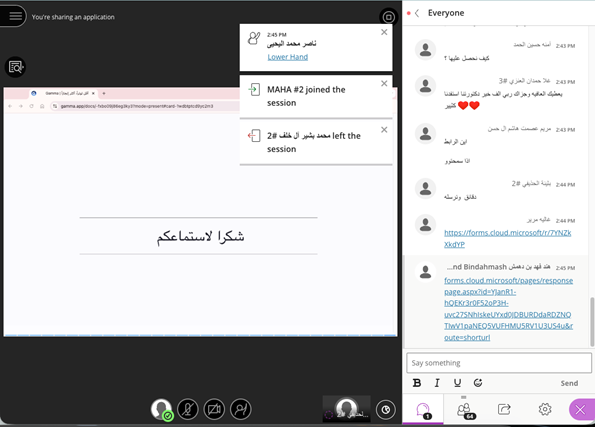
Task: Select the Gamma browser tab
Action: click(63, 93)
